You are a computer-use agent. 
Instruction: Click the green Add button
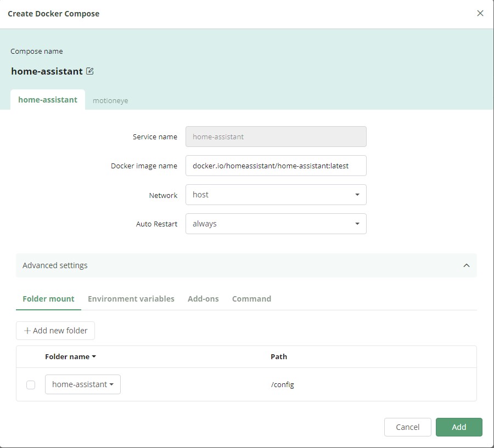tap(459, 427)
